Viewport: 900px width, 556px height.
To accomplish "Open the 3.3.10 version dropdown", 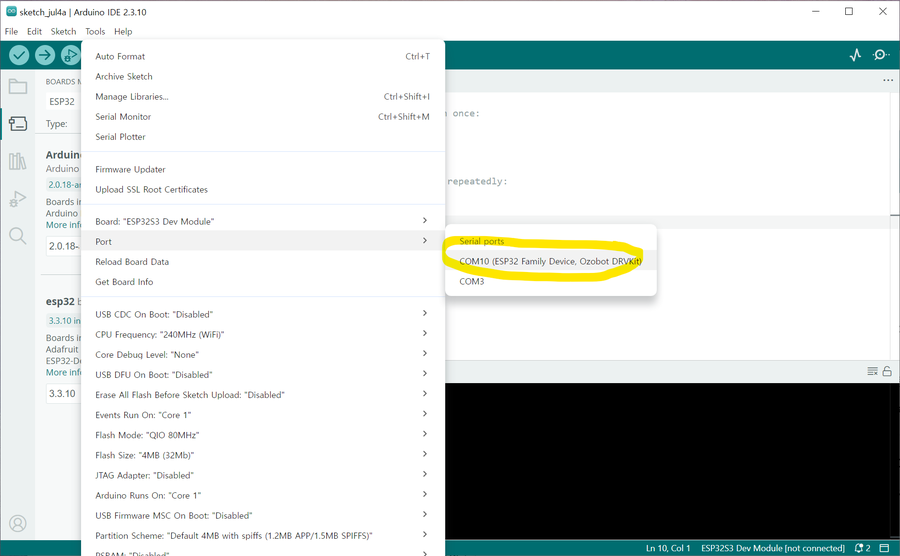I will point(62,394).
